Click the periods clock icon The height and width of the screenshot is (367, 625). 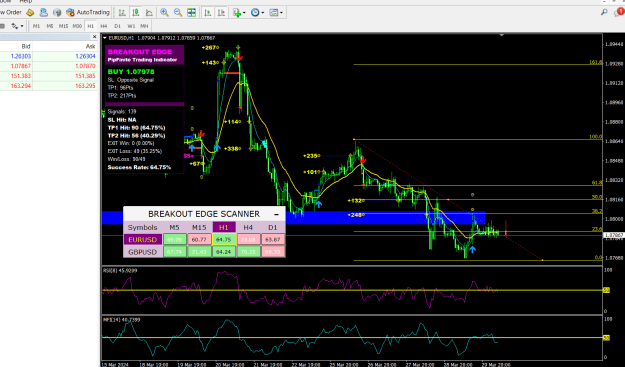(x=255, y=13)
